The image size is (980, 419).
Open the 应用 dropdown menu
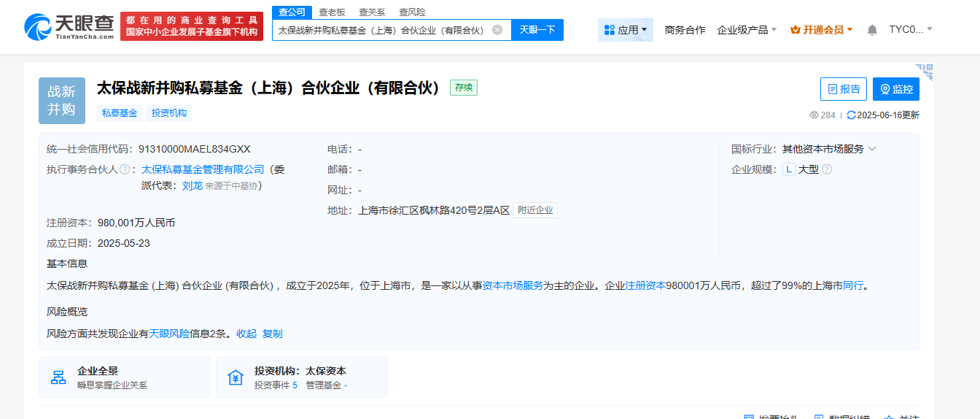point(626,30)
